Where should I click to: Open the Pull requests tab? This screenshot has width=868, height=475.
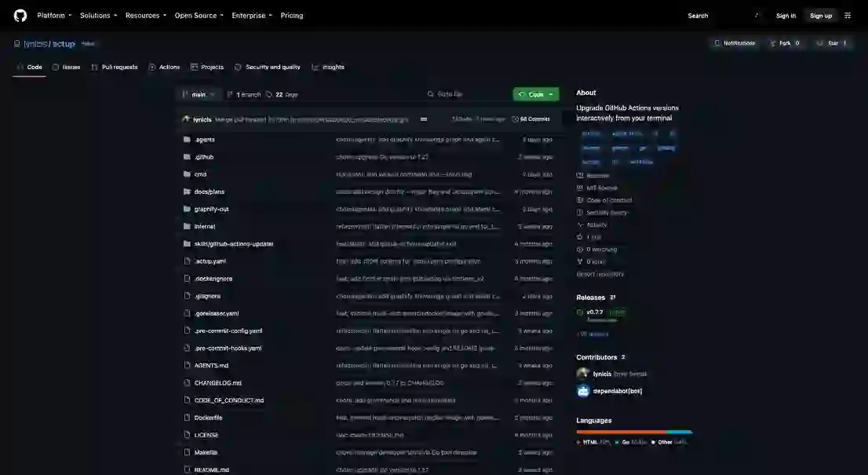click(x=114, y=67)
